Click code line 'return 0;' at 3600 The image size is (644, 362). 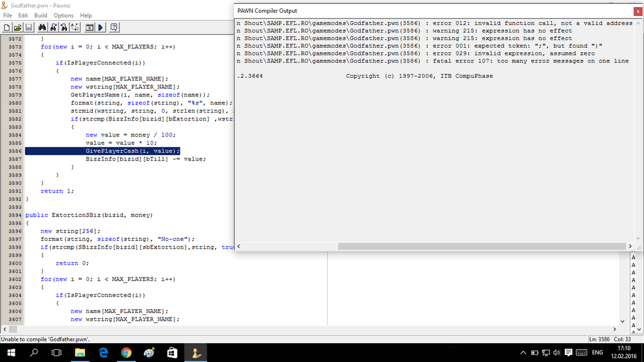click(72, 263)
